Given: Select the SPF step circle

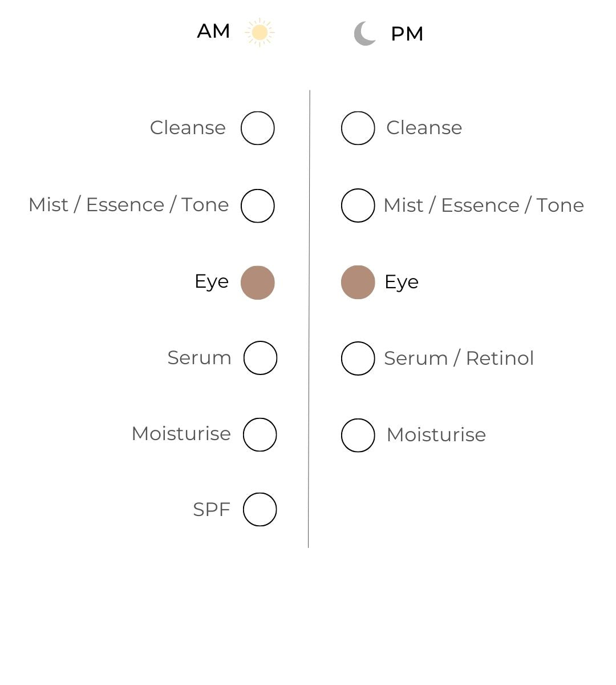Looking at the screenshot, I should click(x=260, y=509).
